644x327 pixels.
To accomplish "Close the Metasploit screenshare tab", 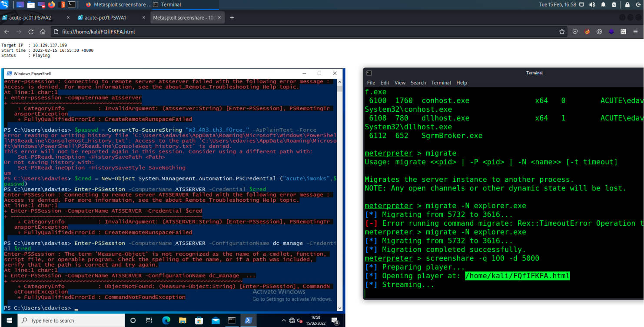I will coord(219,18).
